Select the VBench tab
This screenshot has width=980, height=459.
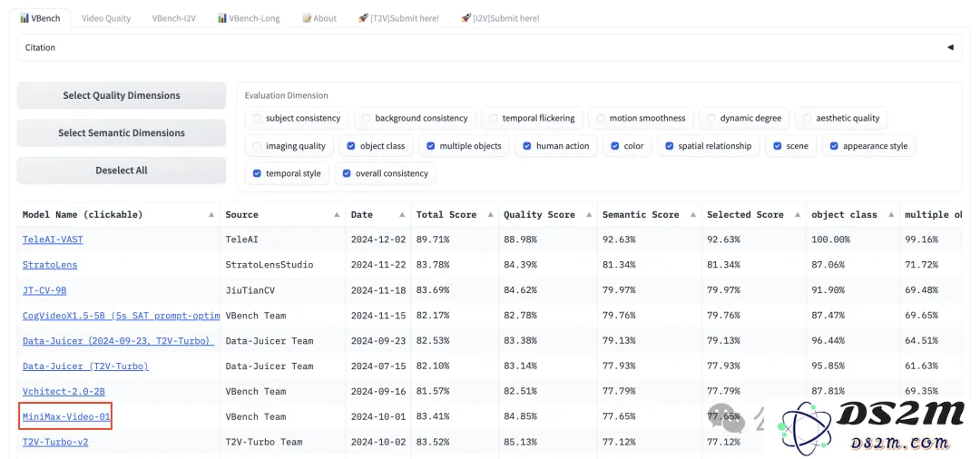(40, 18)
